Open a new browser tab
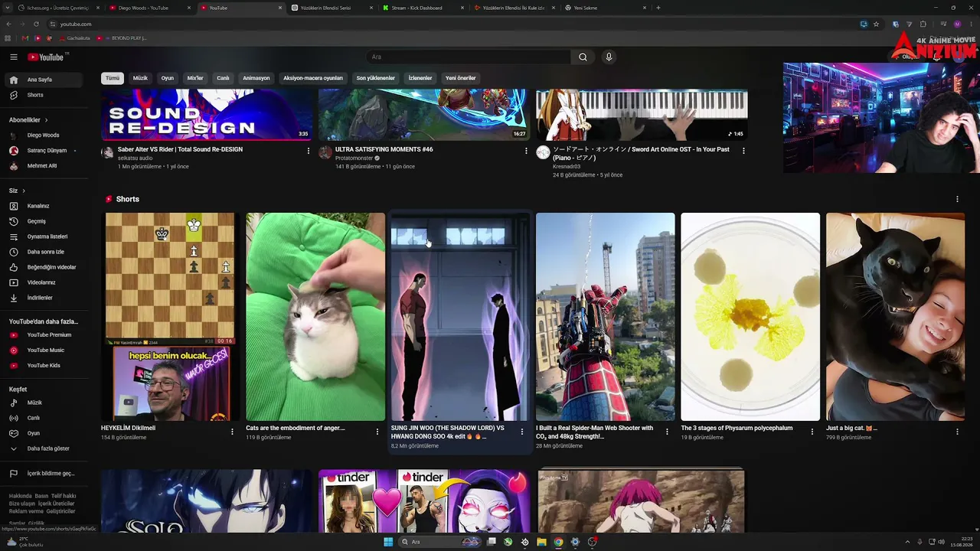The width and height of the screenshot is (980, 551). point(658,8)
